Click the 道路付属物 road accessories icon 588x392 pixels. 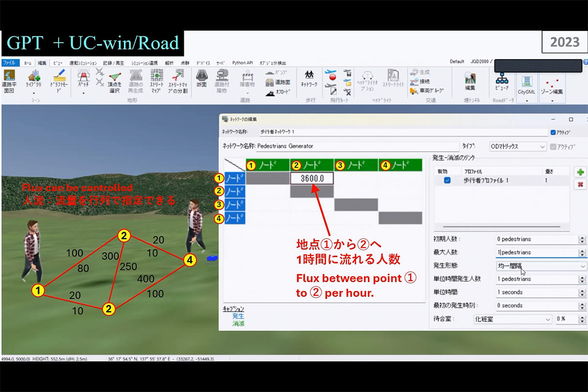tap(222, 80)
